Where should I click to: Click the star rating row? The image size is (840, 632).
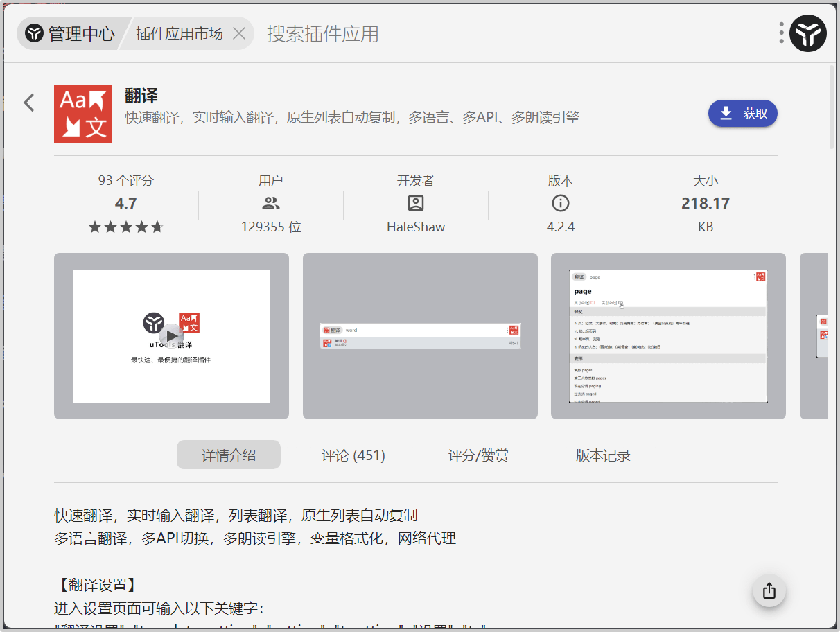pyautogui.click(x=125, y=227)
